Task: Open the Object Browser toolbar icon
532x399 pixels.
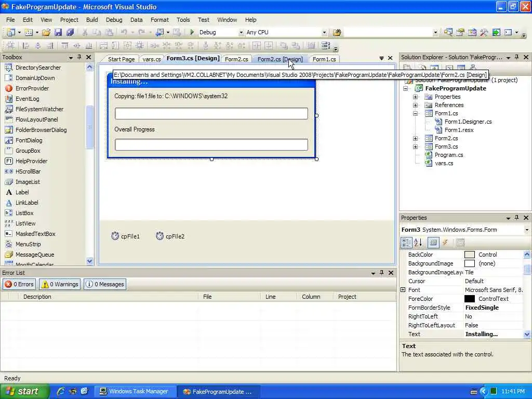Action: point(472,32)
